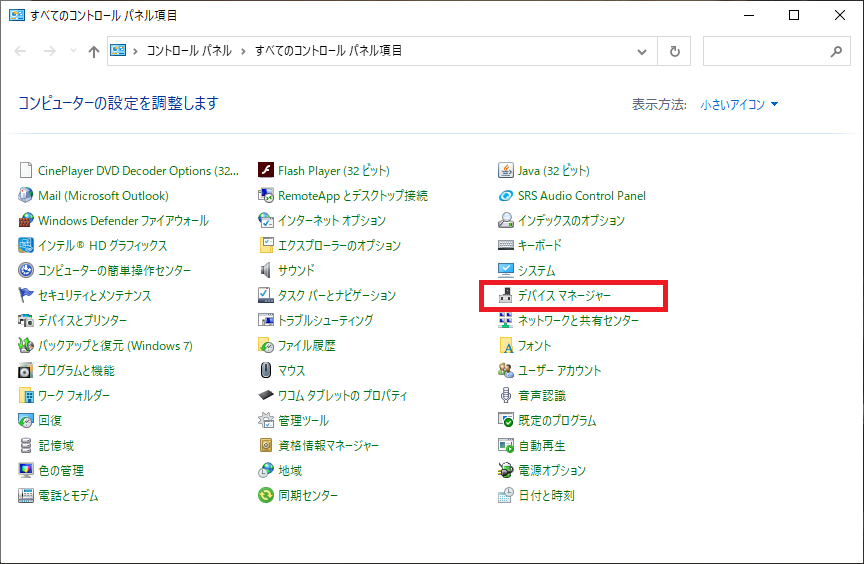864x564 pixels.
Task: Go up one level with up arrow
Action: tap(93, 51)
